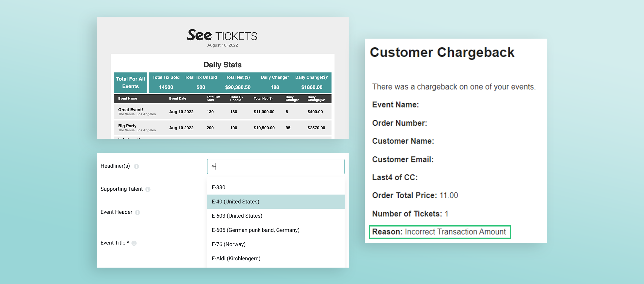
Task: Click the Event Header info icon
Action: [137, 212]
